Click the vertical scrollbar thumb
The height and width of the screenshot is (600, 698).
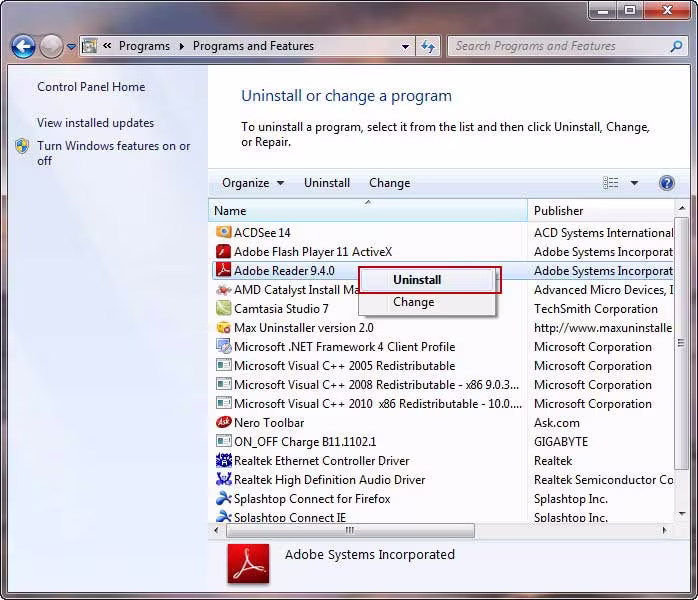tap(682, 343)
